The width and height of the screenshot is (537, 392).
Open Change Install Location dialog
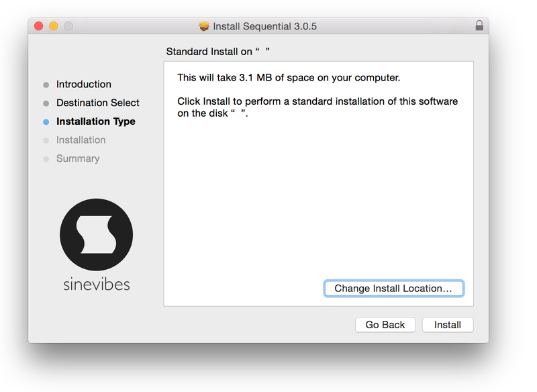pyautogui.click(x=393, y=288)
